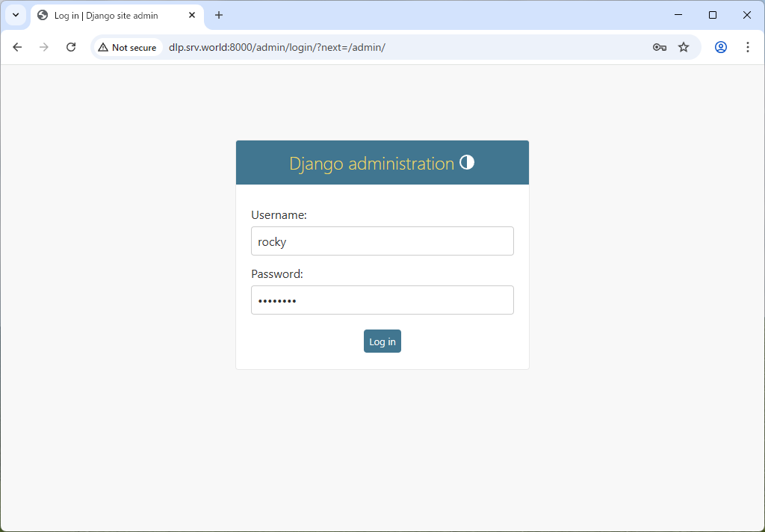This screenshot has width=765, height=532.
Task: Open the three-dot Chrome menu
Action: pos(748,46)
